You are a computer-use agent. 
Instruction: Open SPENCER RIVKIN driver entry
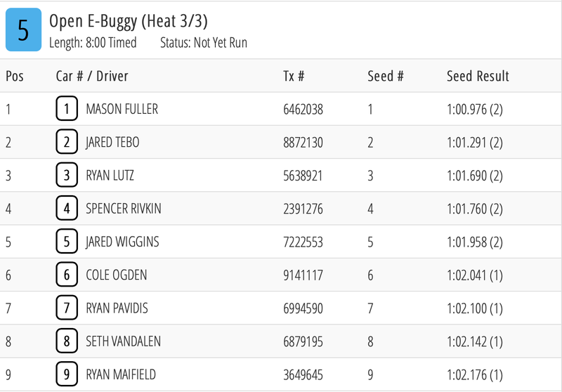[x=123, y=209]
